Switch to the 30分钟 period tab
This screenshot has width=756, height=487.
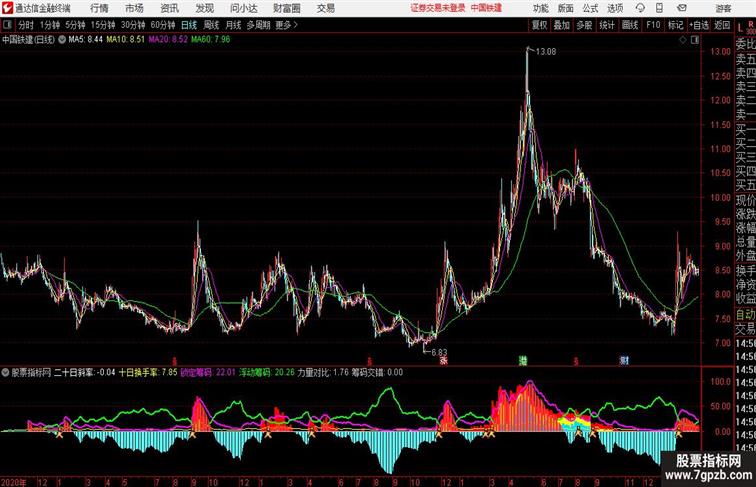click(133, 25)
